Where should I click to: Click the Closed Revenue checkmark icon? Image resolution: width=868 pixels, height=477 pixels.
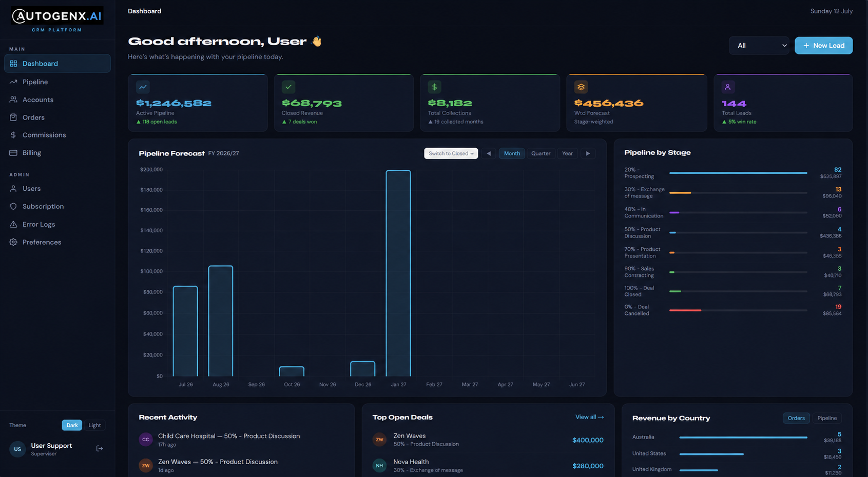tap(288, 87)
